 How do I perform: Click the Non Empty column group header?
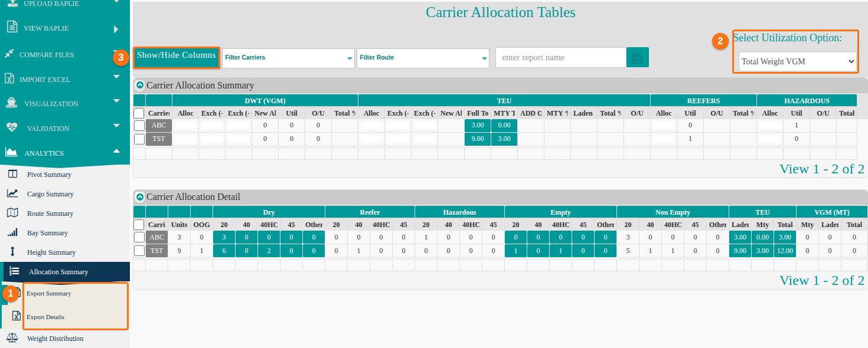click(x=673, y=212)
